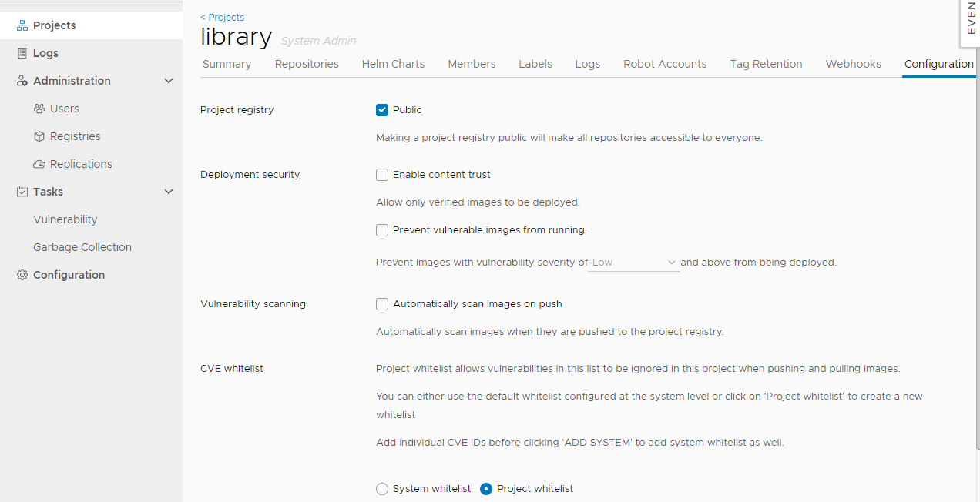The image size is (980, 502).
Task: Open Logs from the sidebar icon
Action: pyautogui.click(x=22, y=52)
